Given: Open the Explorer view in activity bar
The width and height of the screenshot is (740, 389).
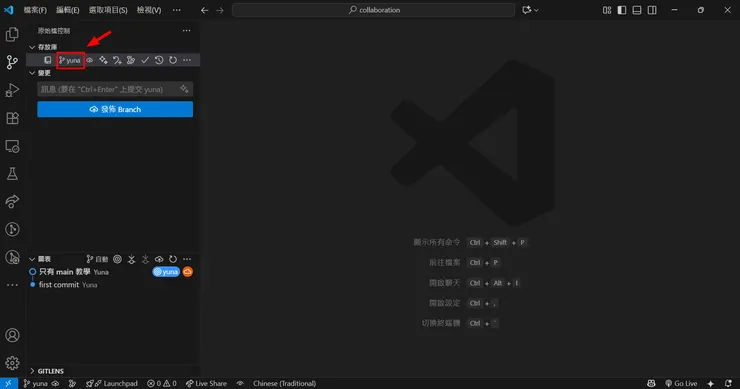Looking at the screenshot, I should point(12,34).
